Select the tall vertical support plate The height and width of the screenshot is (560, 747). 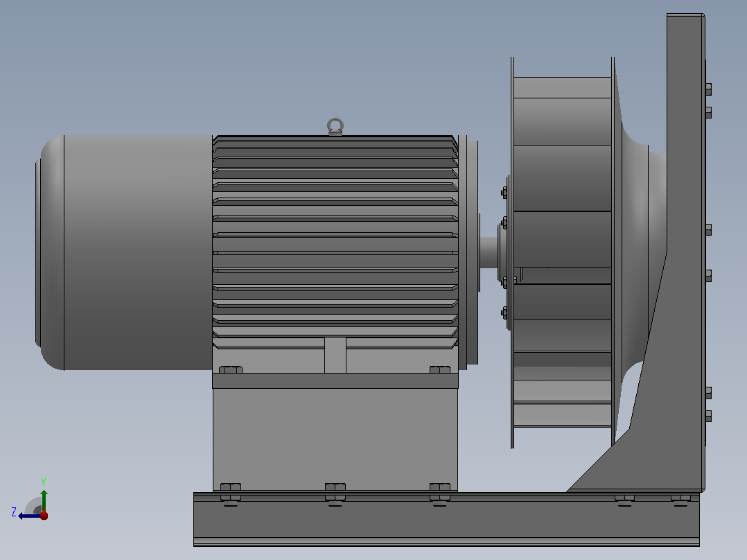(x=685, y=252)
